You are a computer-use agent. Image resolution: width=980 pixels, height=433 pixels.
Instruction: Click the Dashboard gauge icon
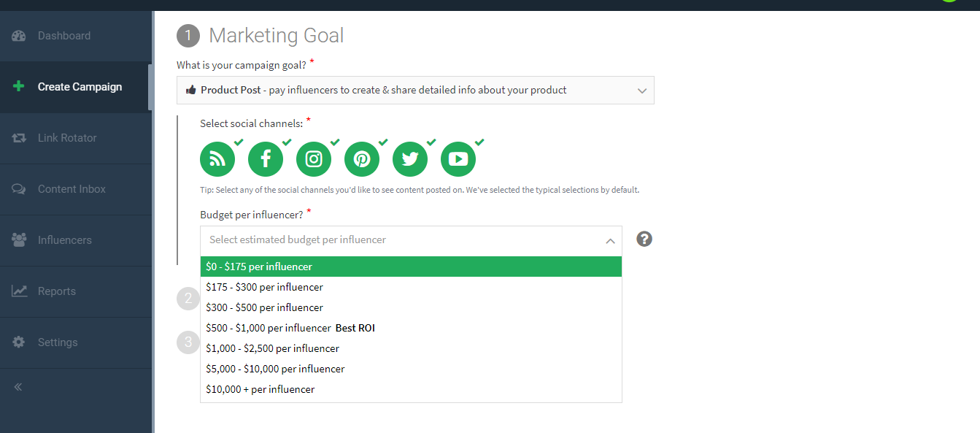[19, 36]
